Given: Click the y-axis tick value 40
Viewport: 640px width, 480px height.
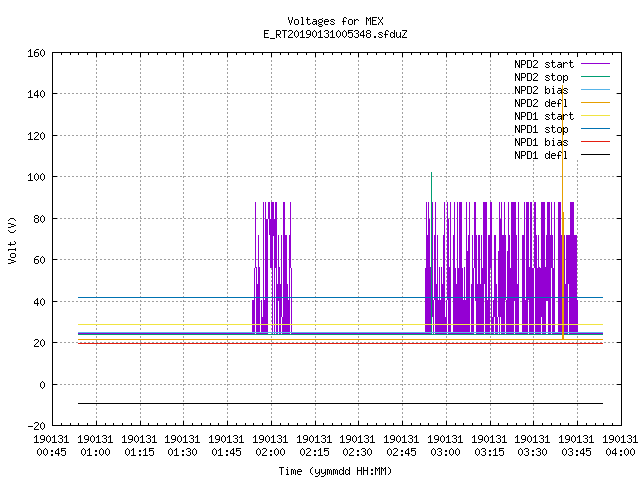Looking at the screenshot, I should point(39,302).
